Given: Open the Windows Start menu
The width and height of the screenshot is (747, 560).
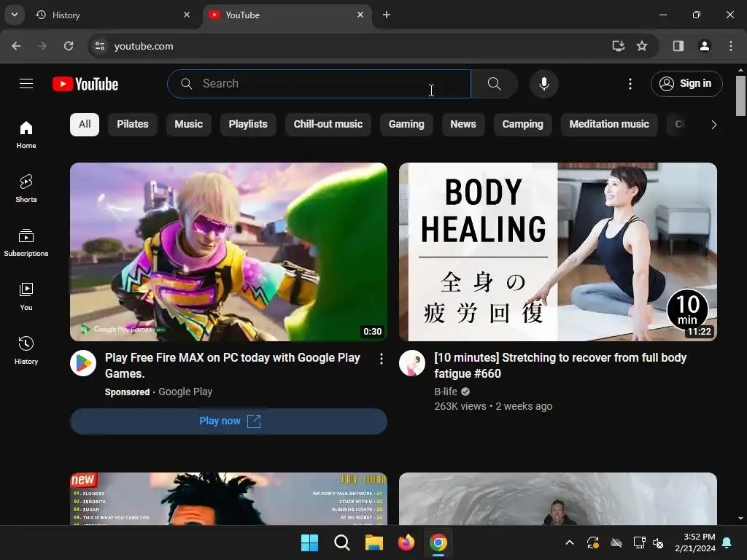Looking at the screenshot, I should [x=309, y=542].
